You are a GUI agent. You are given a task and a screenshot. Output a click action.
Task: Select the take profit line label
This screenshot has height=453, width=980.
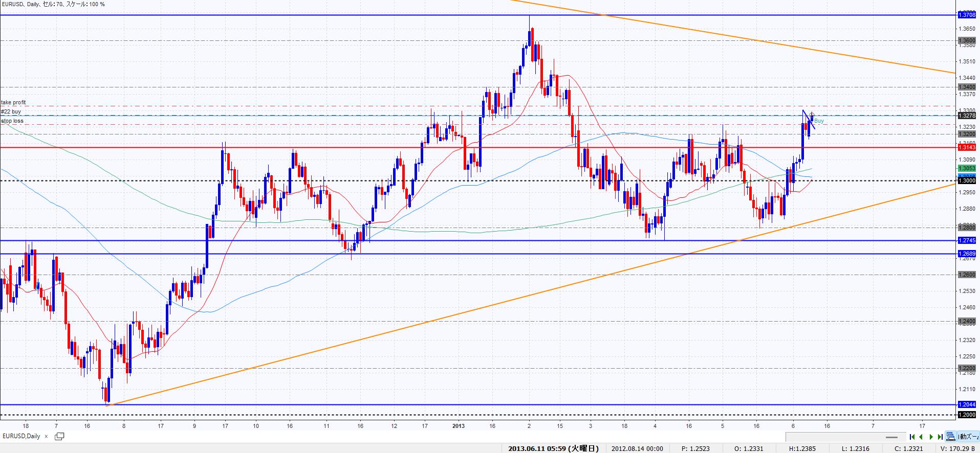coord(13,103)
